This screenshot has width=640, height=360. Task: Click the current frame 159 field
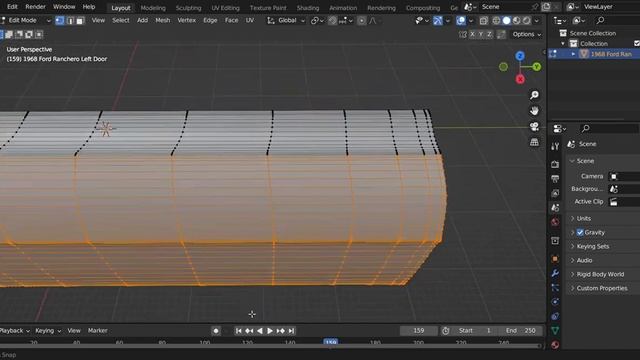pyautogui.click(x=419, y=331)
